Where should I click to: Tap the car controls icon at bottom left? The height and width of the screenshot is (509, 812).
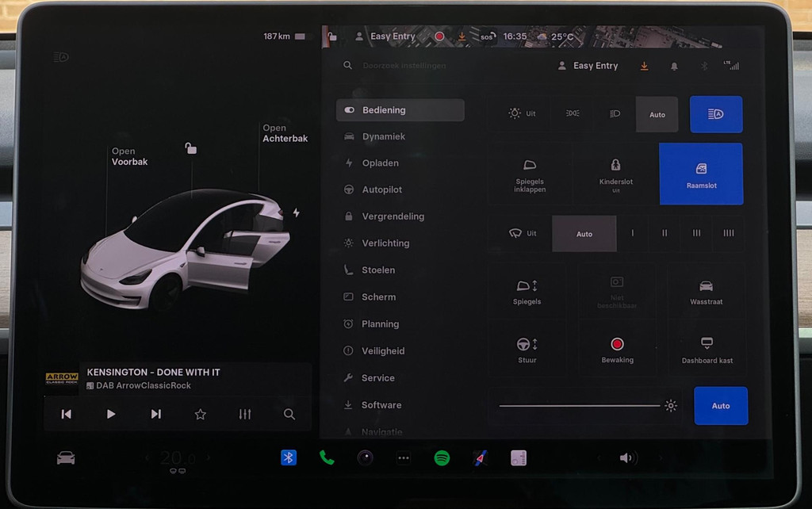point(66,458)
